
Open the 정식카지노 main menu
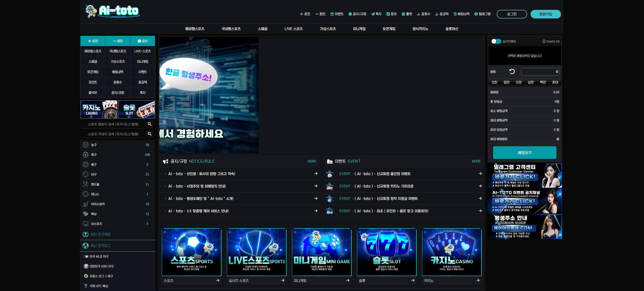pyautogui.click(x=420, y=29)
